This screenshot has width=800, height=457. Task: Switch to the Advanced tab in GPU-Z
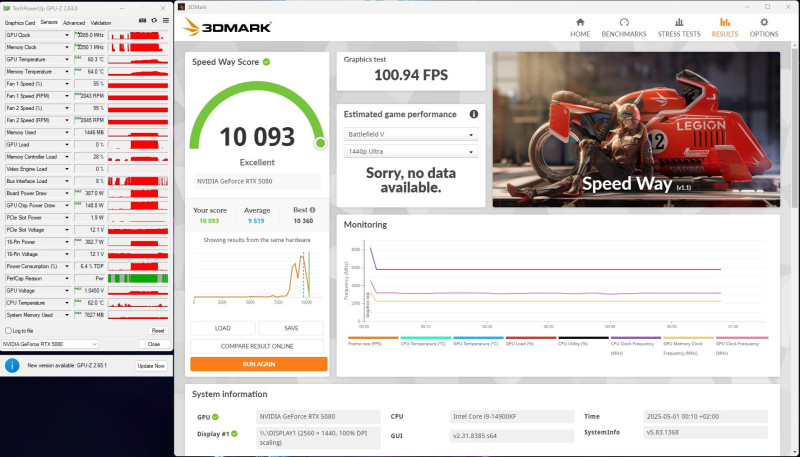(74, 23)
